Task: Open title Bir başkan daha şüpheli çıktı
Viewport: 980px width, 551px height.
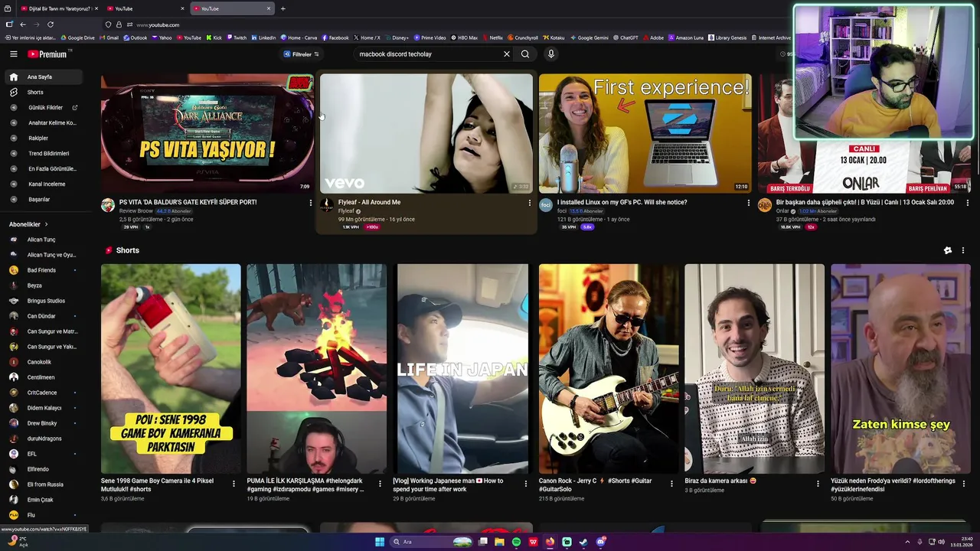Action: (x=865, y=202)
